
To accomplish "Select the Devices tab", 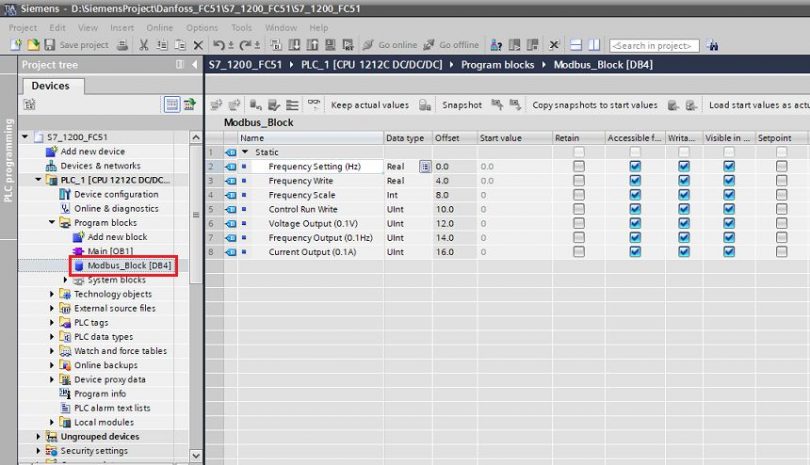I will [51, 86].
